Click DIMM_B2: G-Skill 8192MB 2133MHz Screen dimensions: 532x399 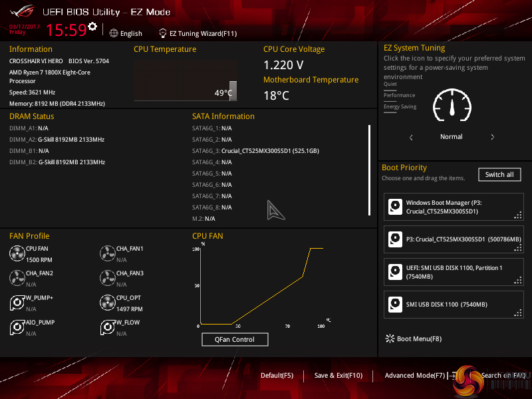(57, 162)
